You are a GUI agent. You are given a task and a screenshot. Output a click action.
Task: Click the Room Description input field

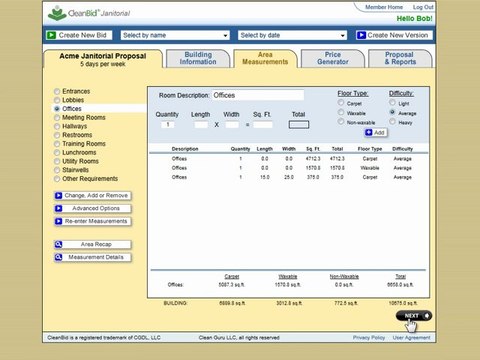point(258,95)
